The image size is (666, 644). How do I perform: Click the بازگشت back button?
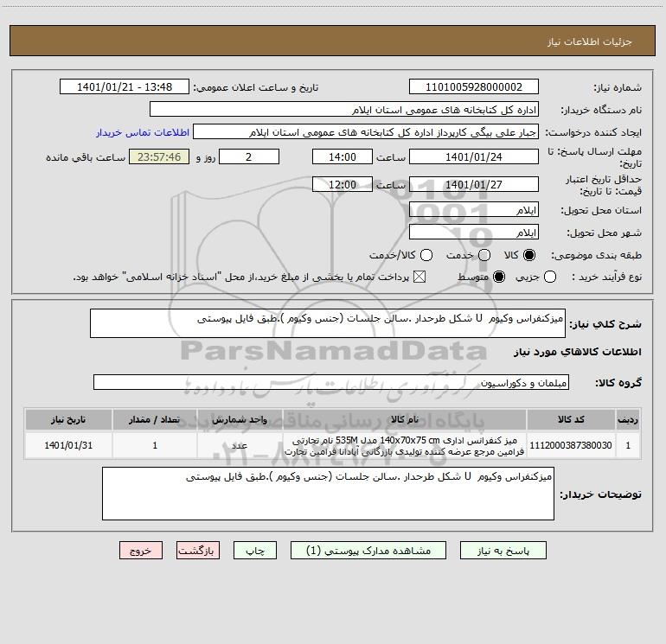pos(198,551)
